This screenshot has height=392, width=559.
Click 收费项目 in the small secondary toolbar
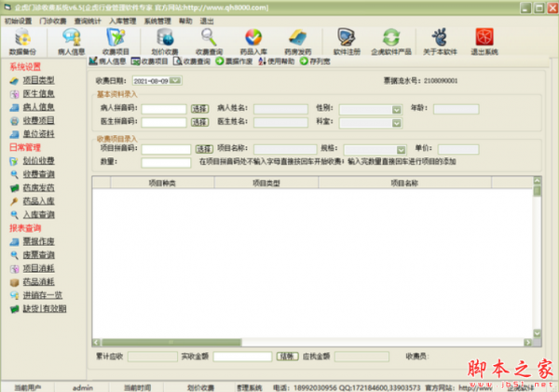[x=149, y=61]
